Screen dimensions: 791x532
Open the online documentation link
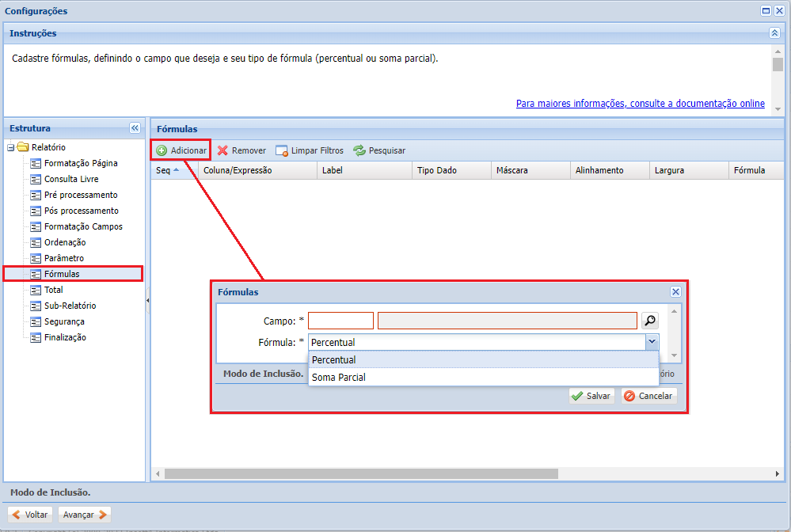click(x=640, y=104)
